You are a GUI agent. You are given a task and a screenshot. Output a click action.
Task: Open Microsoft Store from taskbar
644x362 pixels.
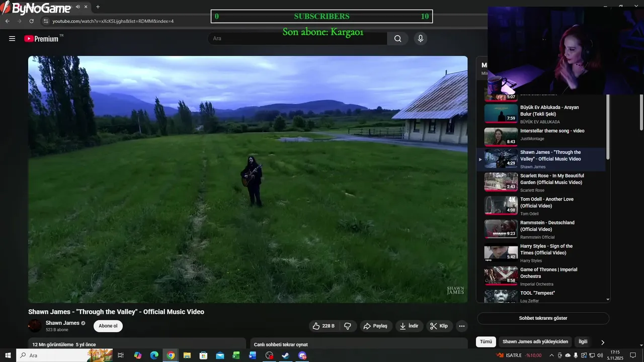203,355
